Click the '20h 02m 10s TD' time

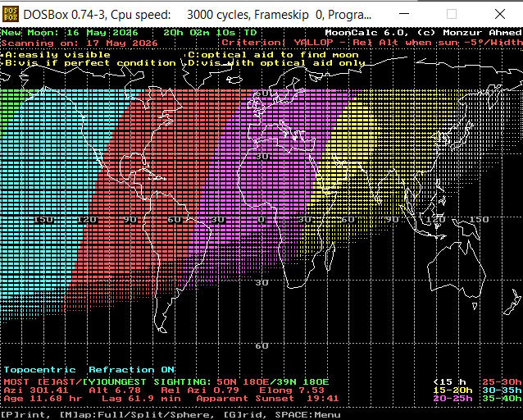pyautogui.click(x=210, y=33)
